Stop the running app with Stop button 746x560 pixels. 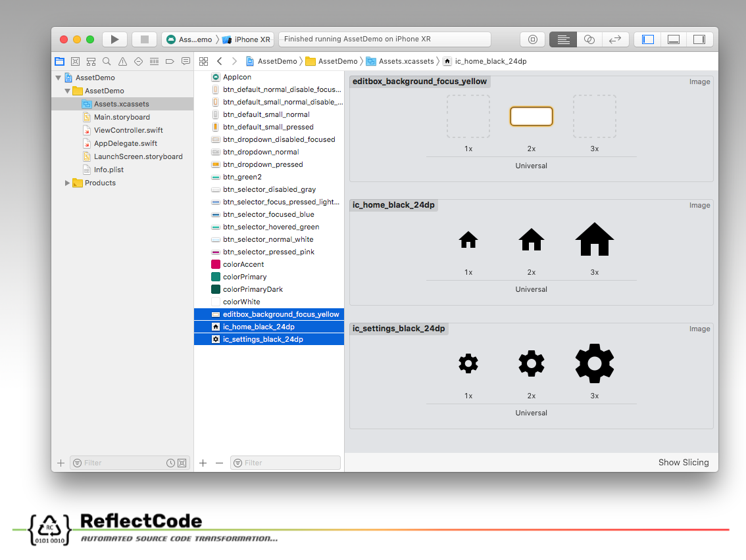[145, 39]
